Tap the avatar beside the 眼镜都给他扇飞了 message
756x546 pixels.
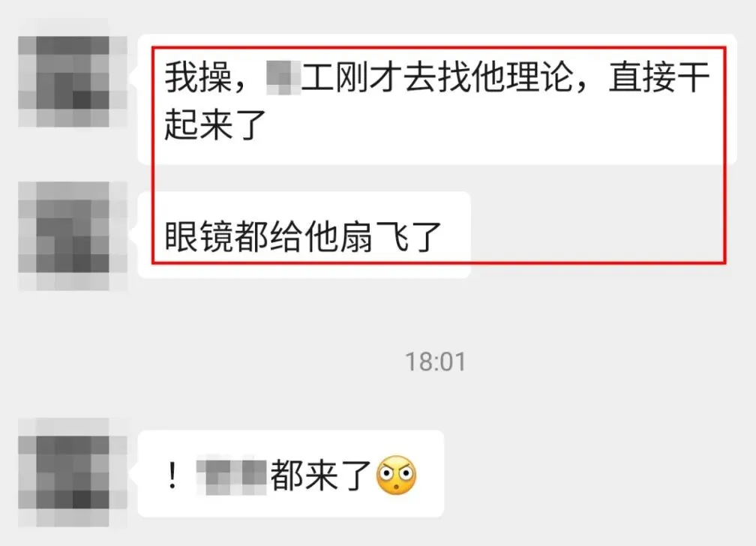[72, 235]
